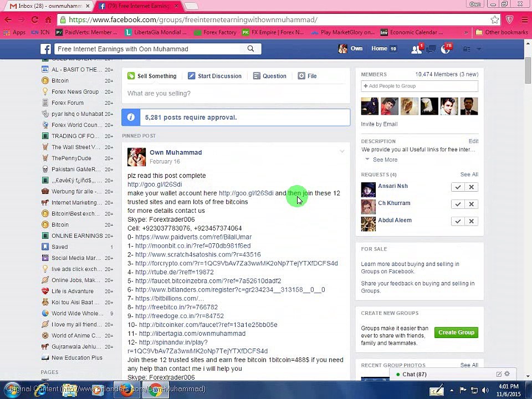Open privacy shortcuts lock icon
Screen dimensions: 532x399
coord(467,49)
